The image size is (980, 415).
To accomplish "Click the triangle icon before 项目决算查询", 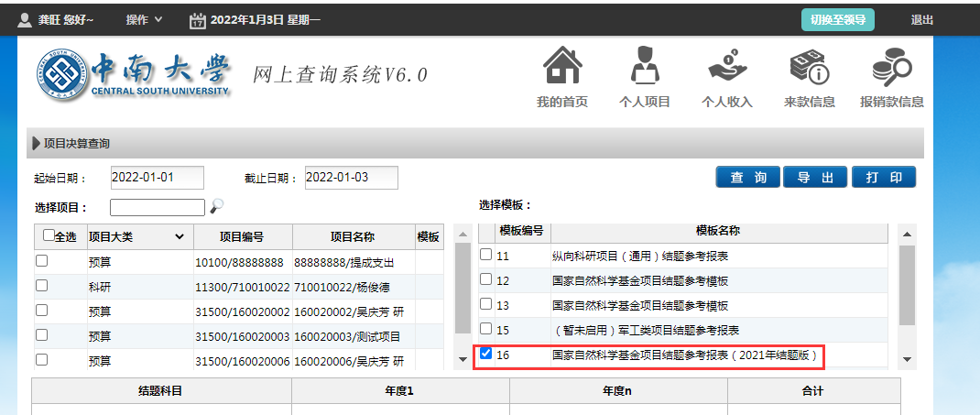I will point(37,144).
